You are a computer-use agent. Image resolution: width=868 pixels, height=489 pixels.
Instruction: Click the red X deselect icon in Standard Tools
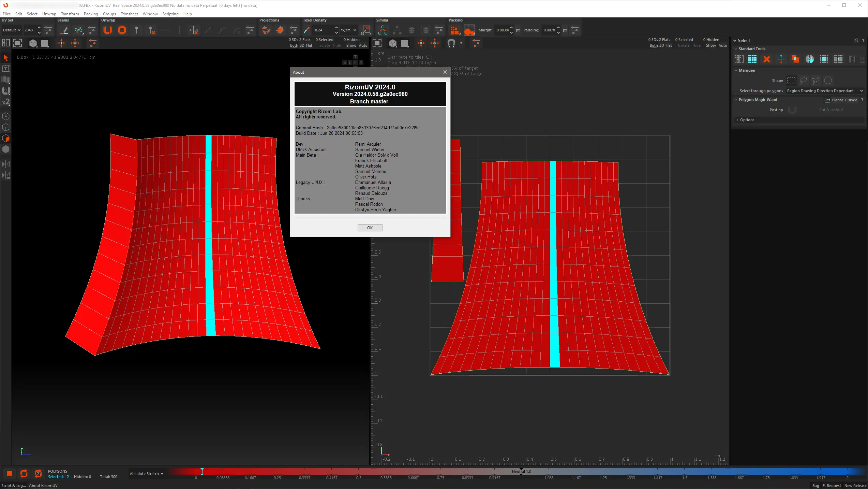pyautogui.click(x=767, y=59)
